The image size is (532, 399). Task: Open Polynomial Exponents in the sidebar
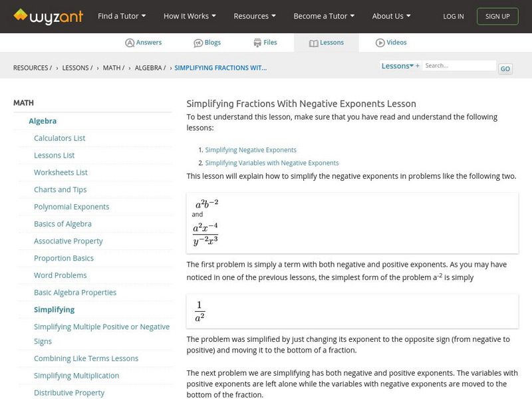72,207
